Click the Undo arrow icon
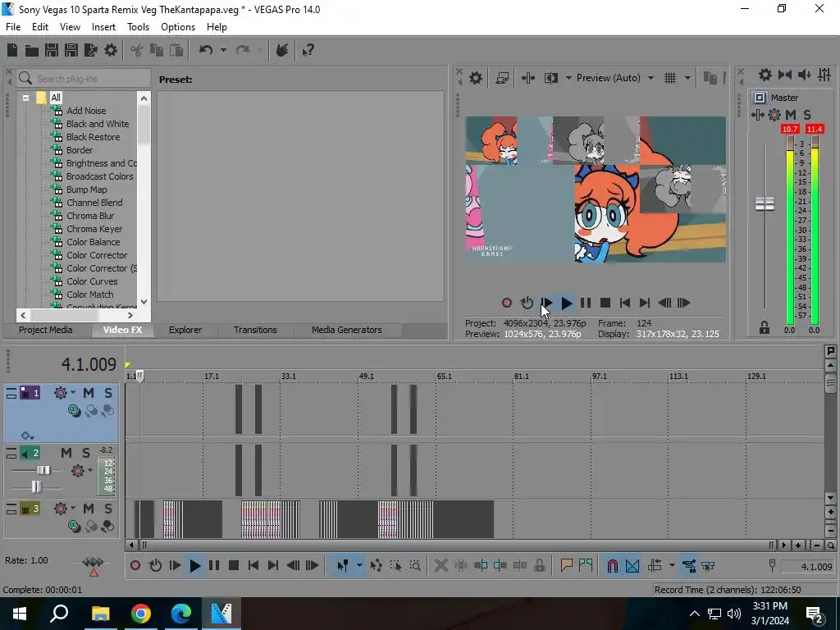The image size is (840, 630). pyautogui.click(x=206, y=50)
